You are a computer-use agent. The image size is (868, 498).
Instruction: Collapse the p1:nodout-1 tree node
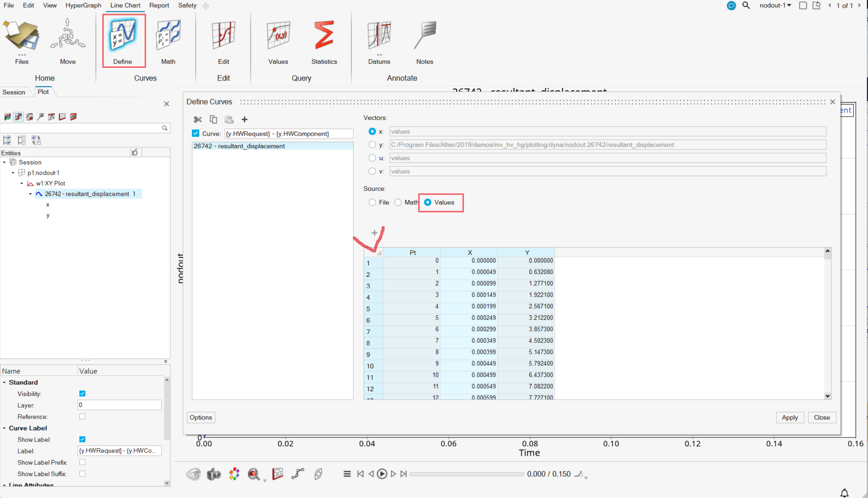[x=13, y=173]
